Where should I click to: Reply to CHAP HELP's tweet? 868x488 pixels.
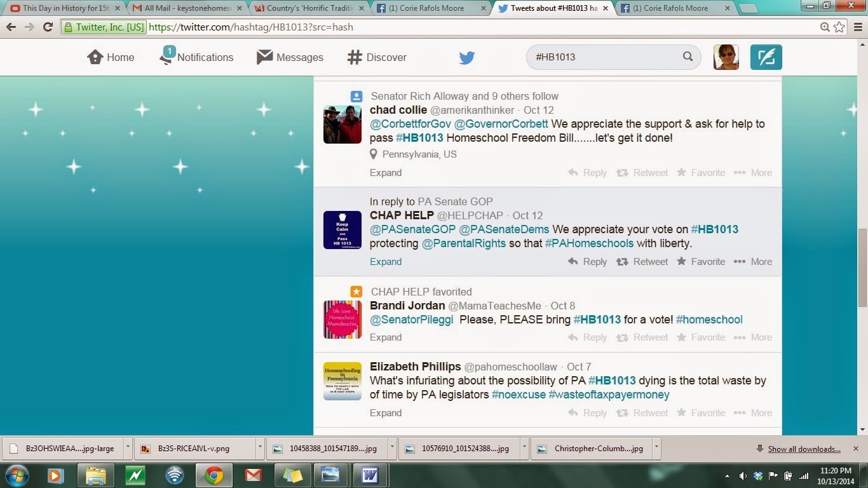(587, 262)
